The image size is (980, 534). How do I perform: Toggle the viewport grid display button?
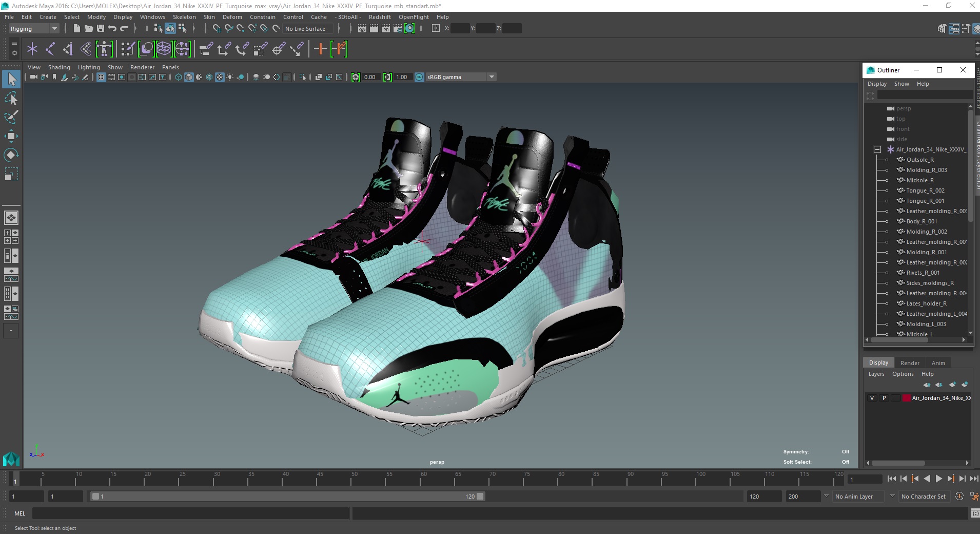tap(101, 77)
